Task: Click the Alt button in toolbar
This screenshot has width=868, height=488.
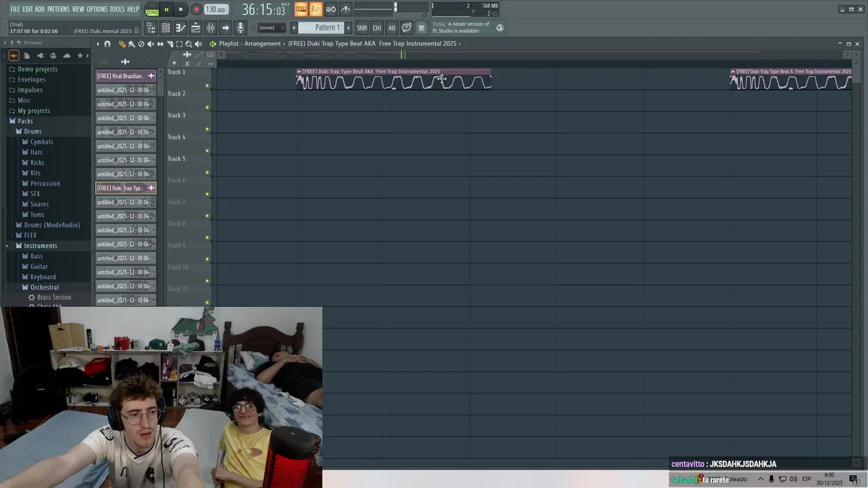Action: tap(391, 28)
